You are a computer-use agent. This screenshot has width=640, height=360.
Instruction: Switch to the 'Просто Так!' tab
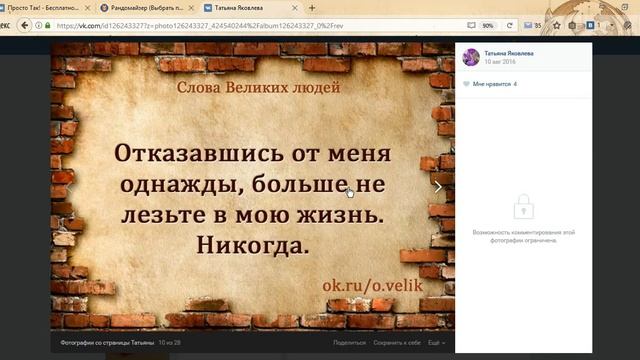[43, 8]
